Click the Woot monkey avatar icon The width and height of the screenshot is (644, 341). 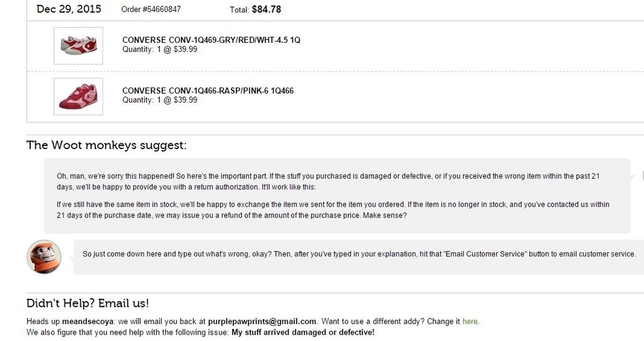point(44,257)
